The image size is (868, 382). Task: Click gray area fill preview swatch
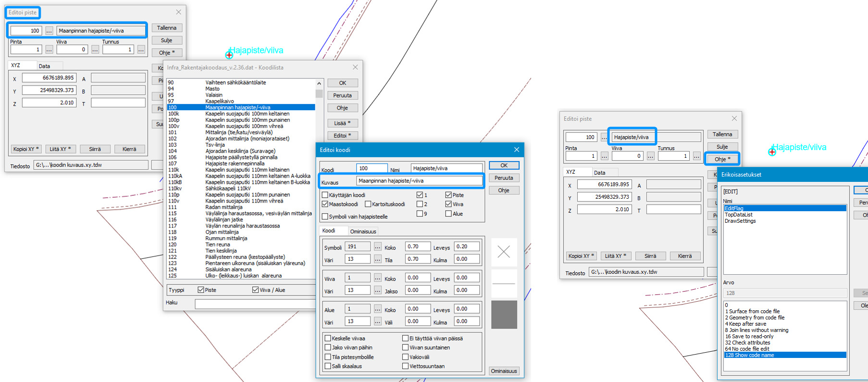(504, 315)
